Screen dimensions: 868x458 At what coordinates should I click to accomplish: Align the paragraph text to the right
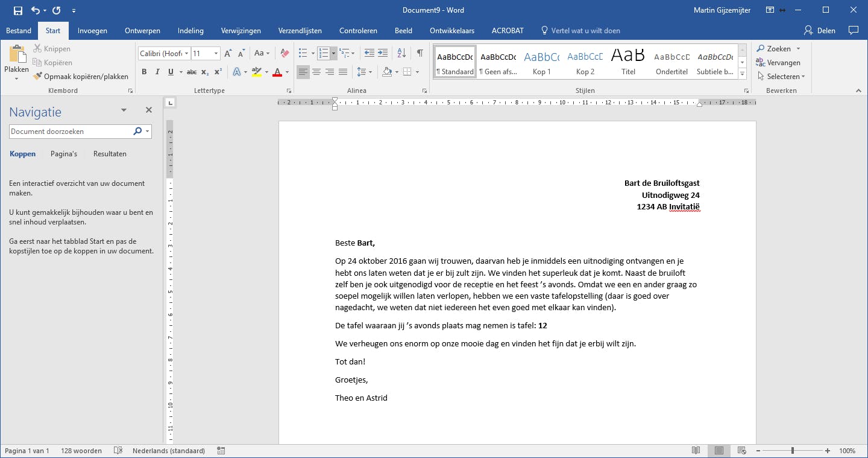(330, 72)
